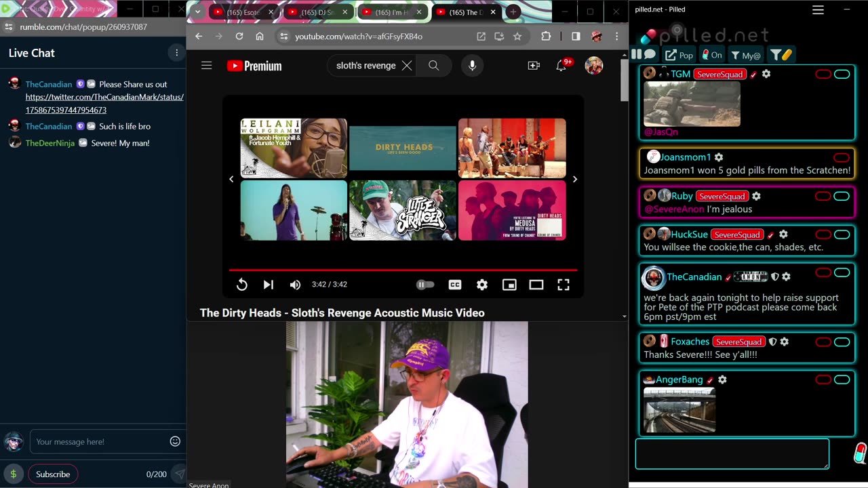The image size is (868, 488).
Task: Open Chrome tab search dropdown arrow
Action: pyautogui.click(x=197, y=12)
